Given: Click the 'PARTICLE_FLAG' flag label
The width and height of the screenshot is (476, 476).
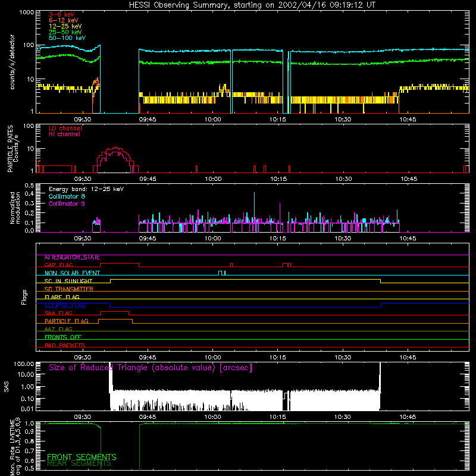Looking at the screenshot, I should 67,321.
